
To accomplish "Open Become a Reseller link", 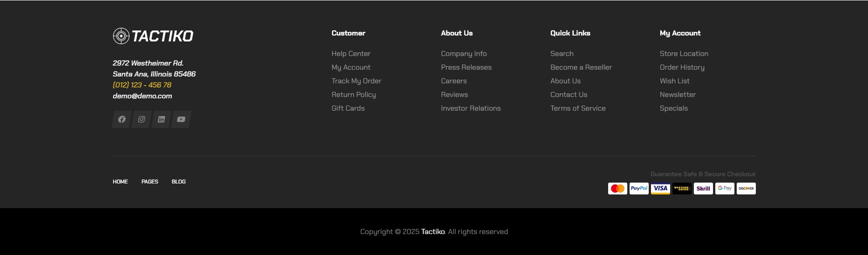I will pos(581,67).
